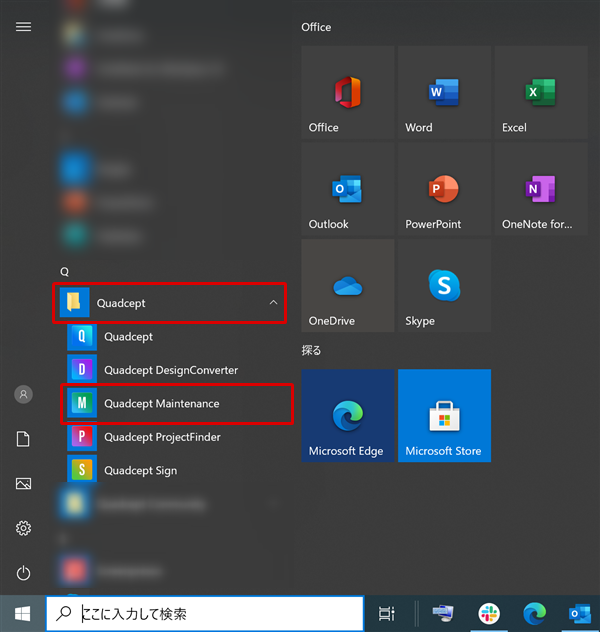
Task: Click the letter Q section header
Action: click(x=64, y=272)
